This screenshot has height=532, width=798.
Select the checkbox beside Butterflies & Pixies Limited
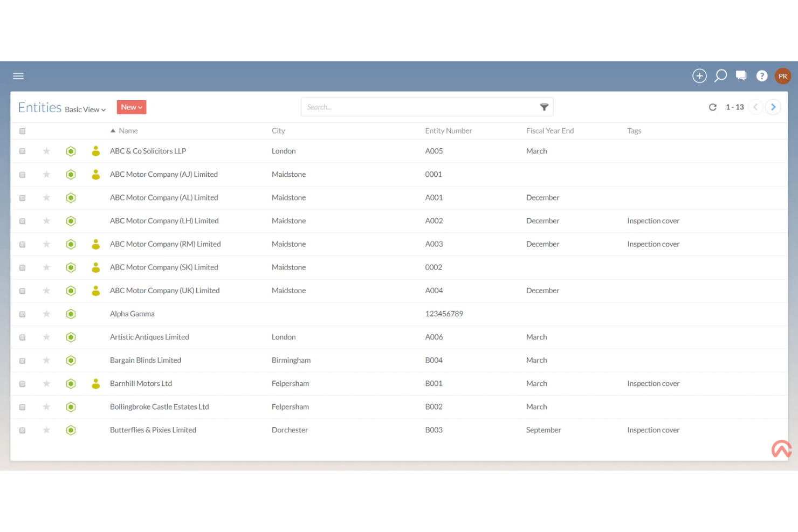[22, 430]
